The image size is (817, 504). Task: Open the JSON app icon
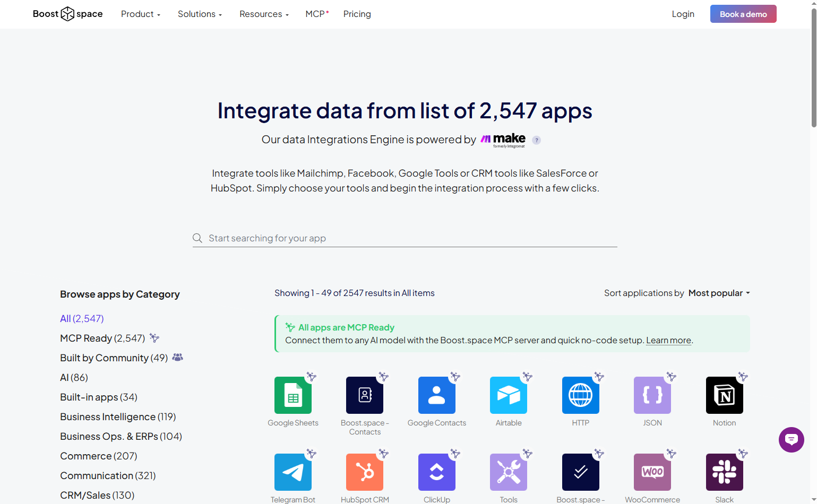click(652, 395)
